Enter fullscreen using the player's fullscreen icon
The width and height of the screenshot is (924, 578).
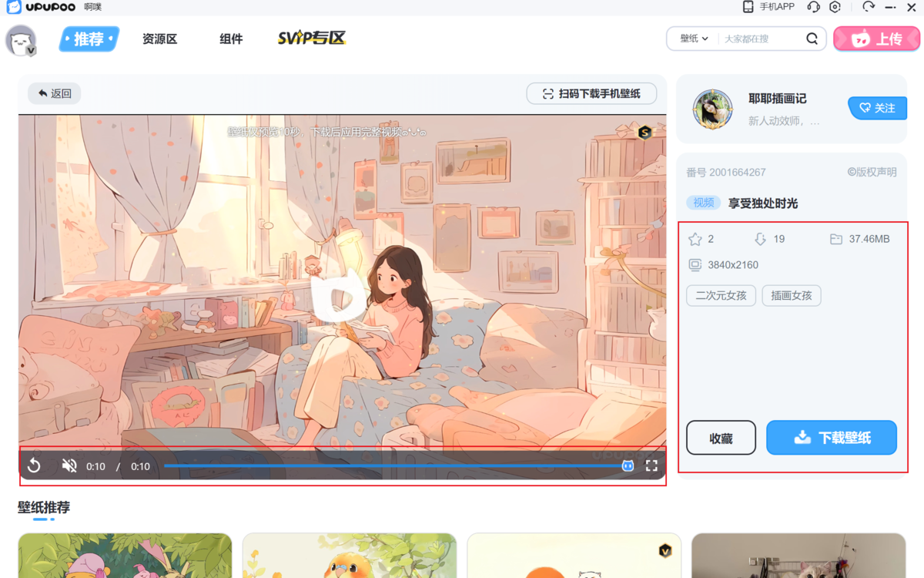pos(651,465)
